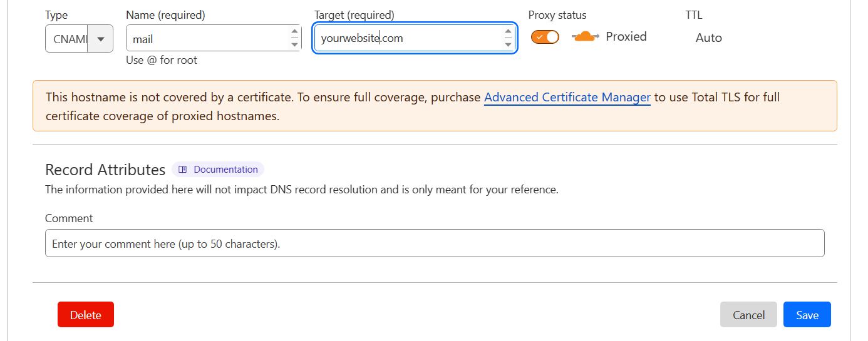Click the down arrow in the Name field
This screenshot has width=868, height=341.
pos(294,44)
